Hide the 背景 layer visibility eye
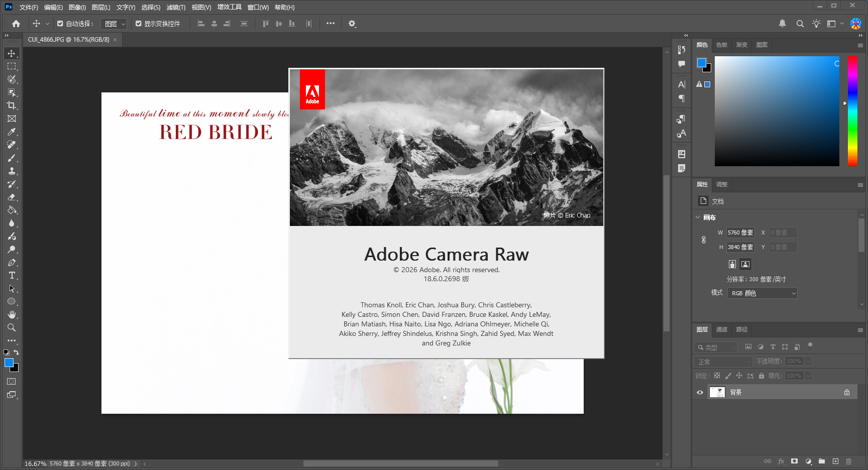The width and height of the screenshot is (868, 470). [x=700, y=392]
